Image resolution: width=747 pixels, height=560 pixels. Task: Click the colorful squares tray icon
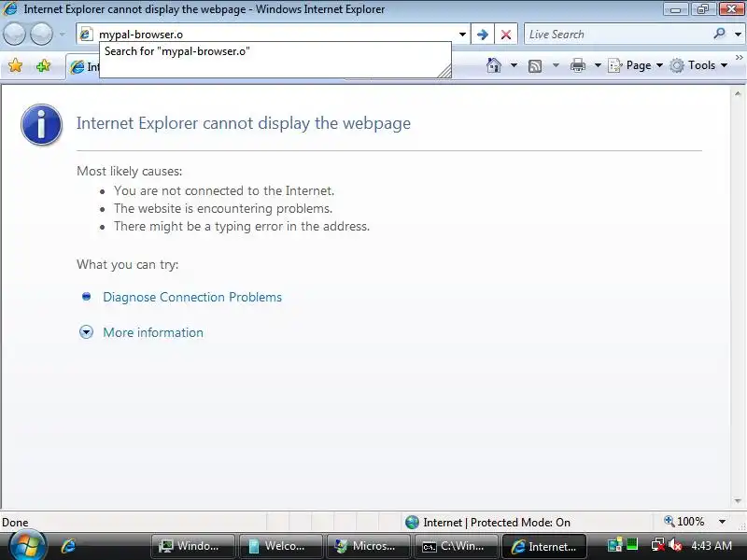[x=614, y=545]
